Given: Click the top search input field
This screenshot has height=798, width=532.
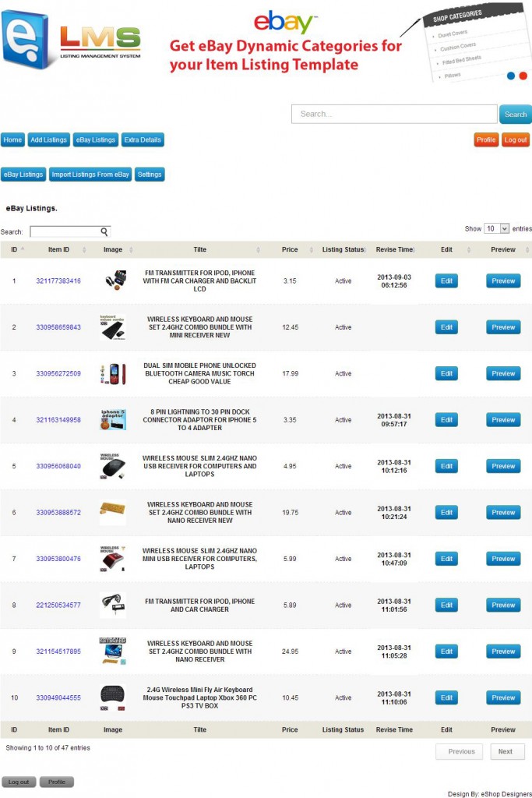Looking at the screenshot, I should click(393, 114).
